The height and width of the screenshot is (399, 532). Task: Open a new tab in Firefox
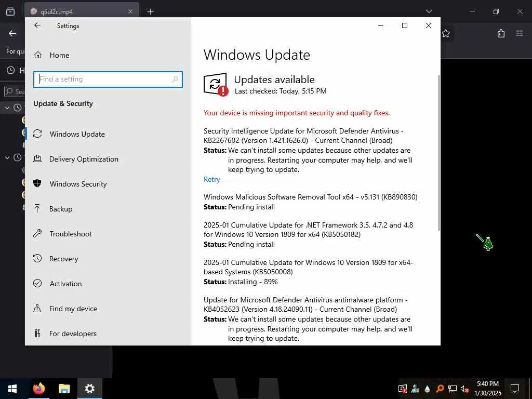(x=150, y=12)
